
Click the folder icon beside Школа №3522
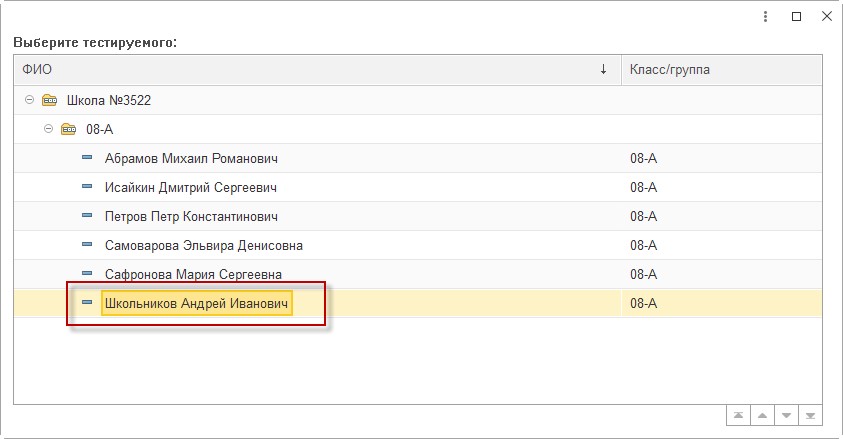[x=49, y=100]
